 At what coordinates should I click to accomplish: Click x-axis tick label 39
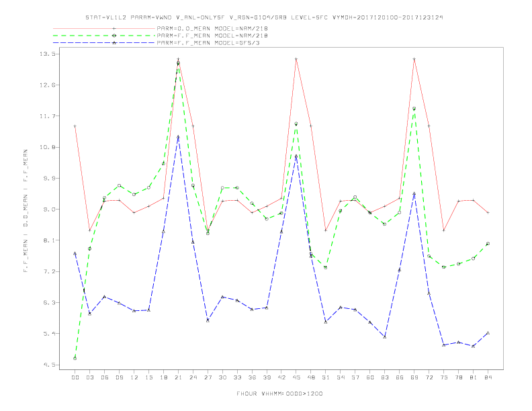coord(267,377)
